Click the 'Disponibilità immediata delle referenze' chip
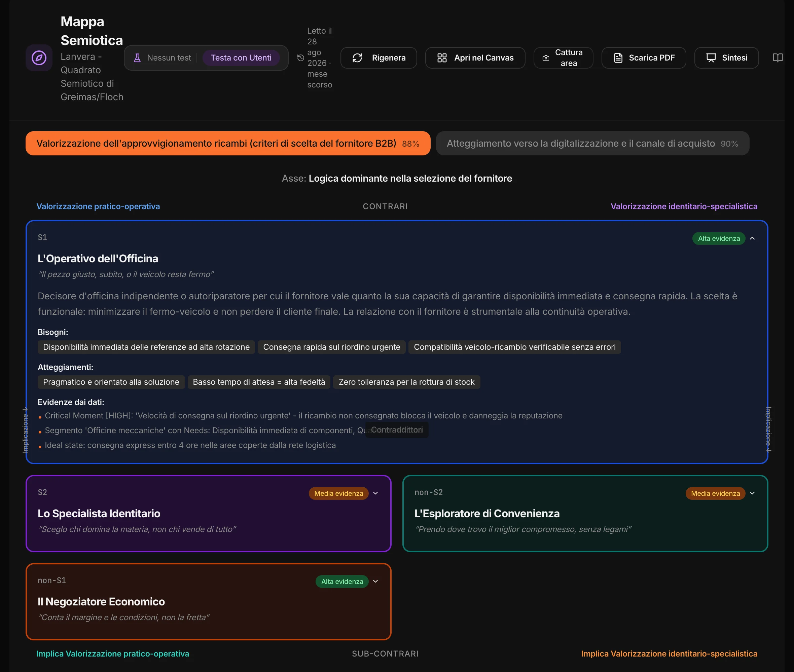The height and width of the screenshot is (672, 794). click(146, 347)
